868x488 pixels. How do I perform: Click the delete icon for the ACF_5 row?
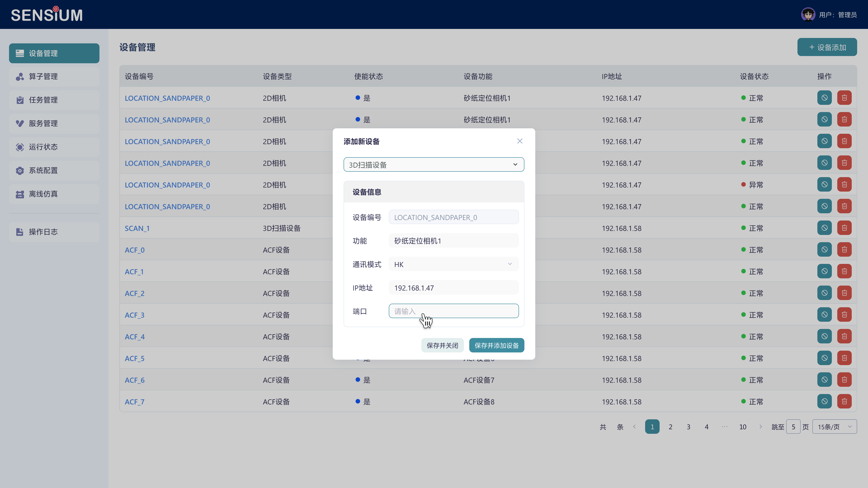844,358
